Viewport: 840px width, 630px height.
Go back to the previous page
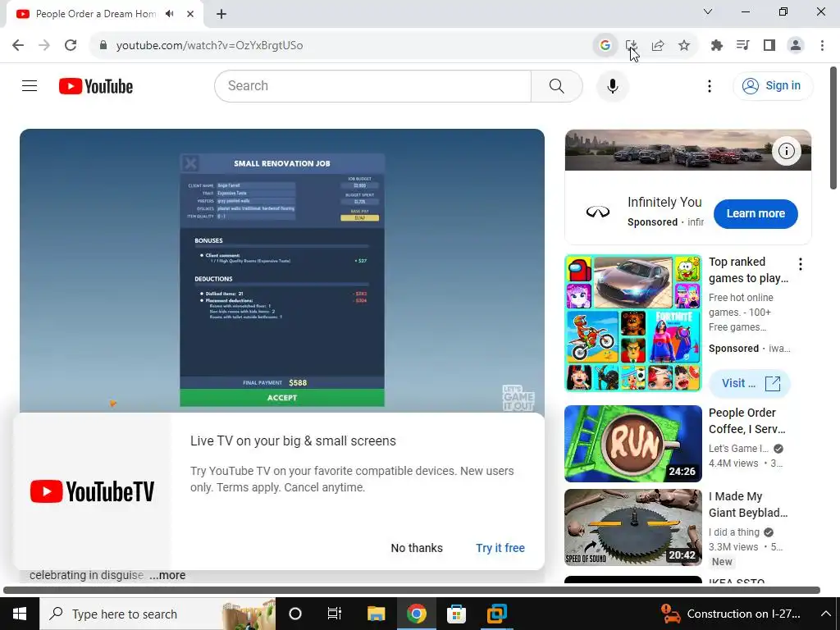point(18,45)
